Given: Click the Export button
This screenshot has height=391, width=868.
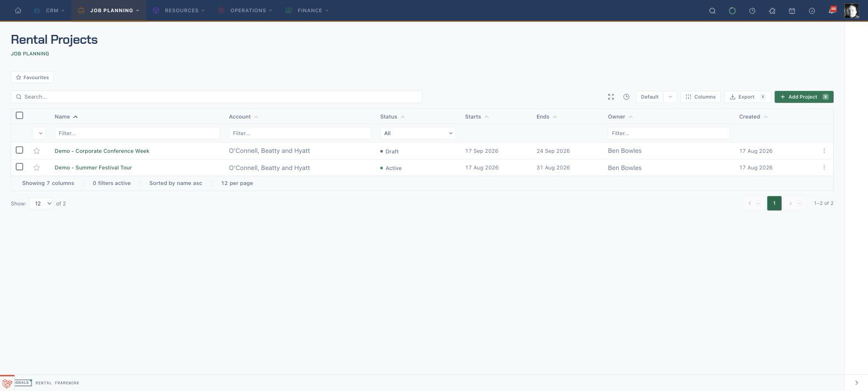Looking at the screenshot, I should coord(747,97).
